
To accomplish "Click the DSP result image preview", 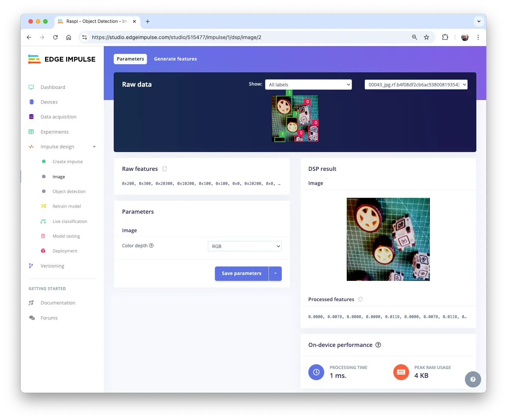I will click(x=388, y=239).
